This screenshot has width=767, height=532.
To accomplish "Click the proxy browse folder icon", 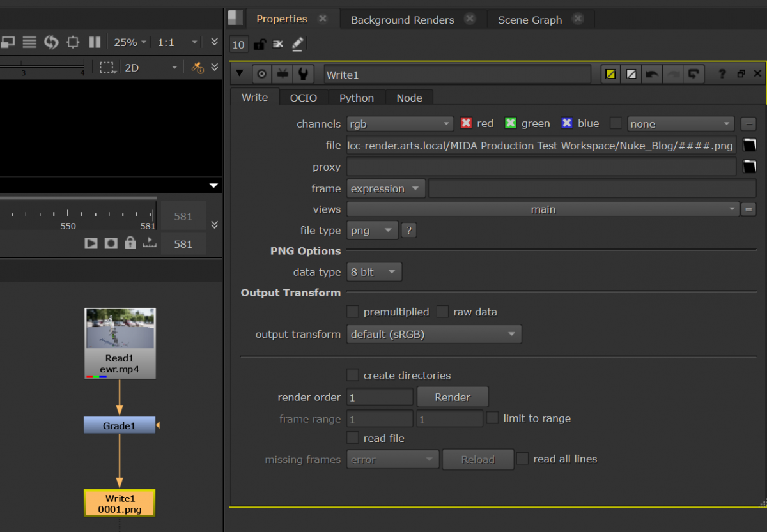I will 749,167.
